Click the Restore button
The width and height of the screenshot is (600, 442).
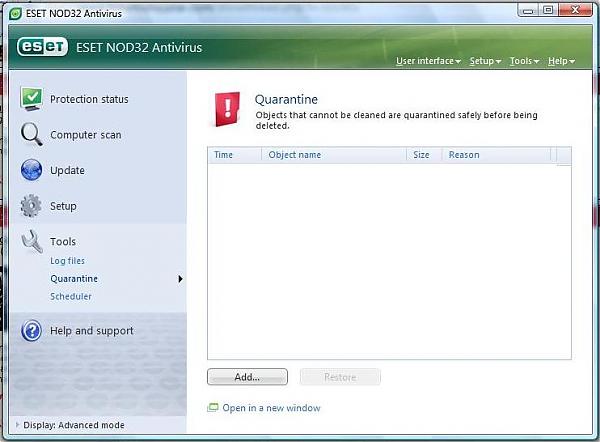coord(340,377)
